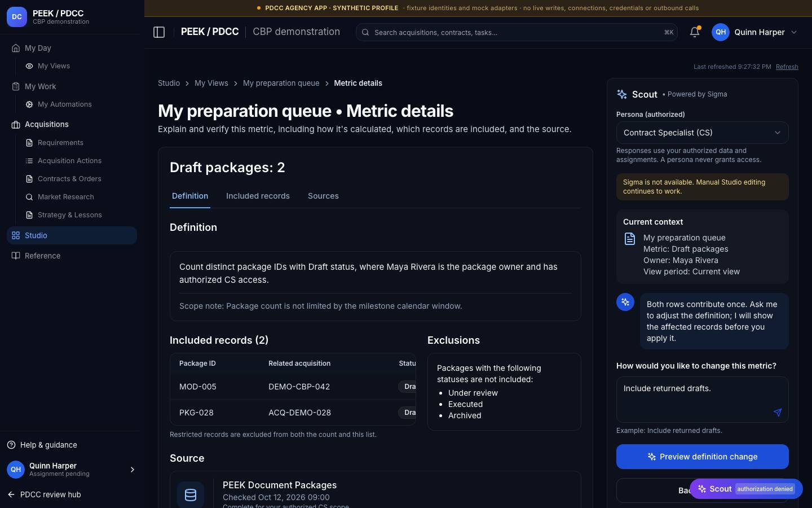Click the Refresh link
The image size is (812, 508).
click(787, 67)
